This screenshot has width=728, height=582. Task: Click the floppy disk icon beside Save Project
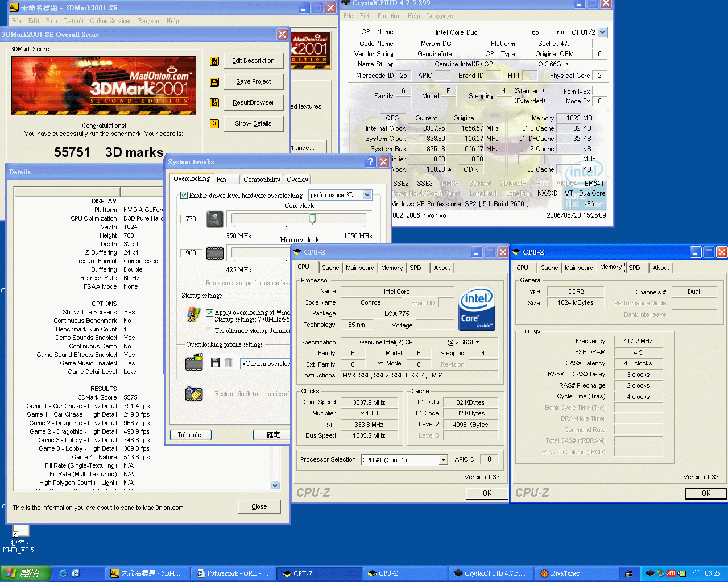click(x=214, y=82)
